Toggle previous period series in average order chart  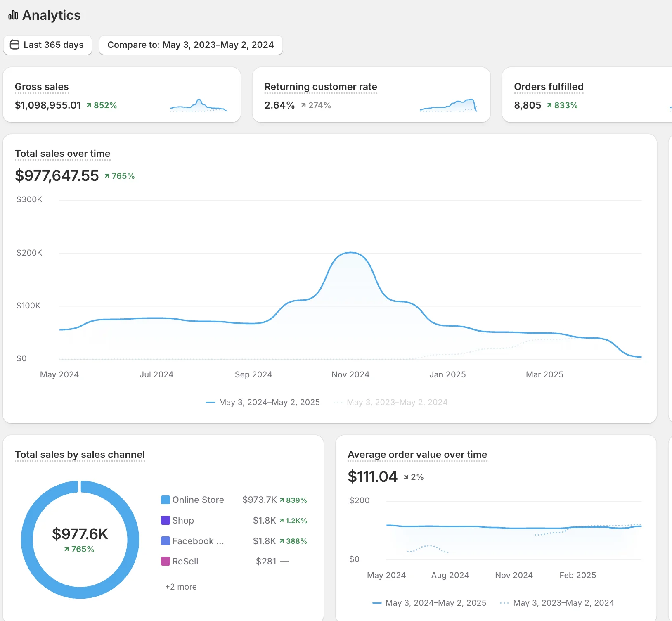[x=557, y=603]
